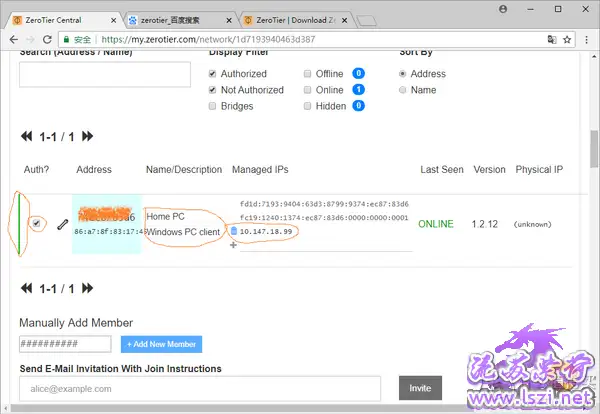Click the Hidden count badge
This screenshot has width=600, height=414.
tap(359, 106)
